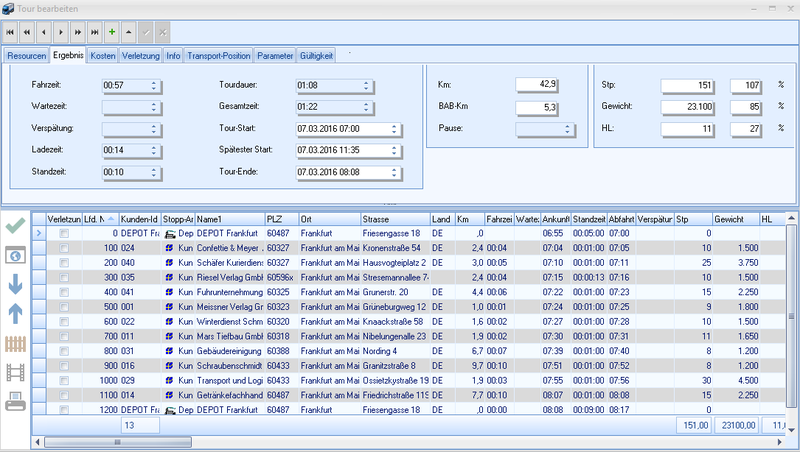Add a new record with green plus
This screenshot has height=452, width=800.
111,32
